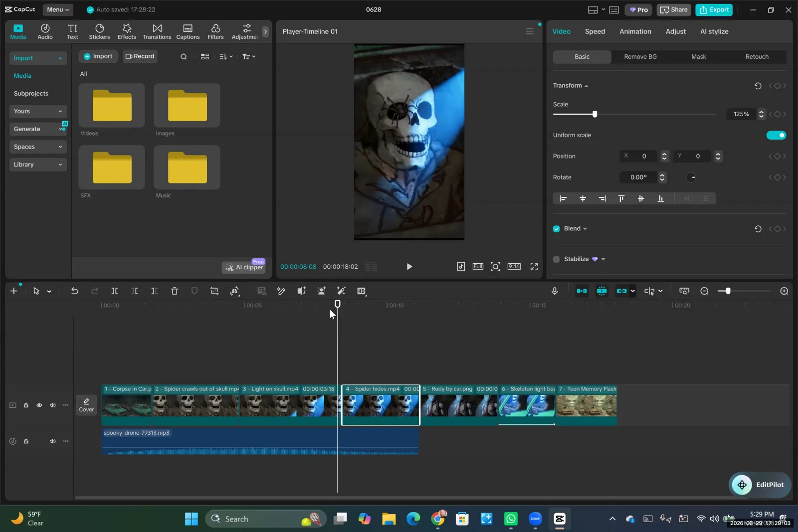Click the Import media button
Image resolution: width=798 pixels, height=532 pixels.
pos(98,56)
